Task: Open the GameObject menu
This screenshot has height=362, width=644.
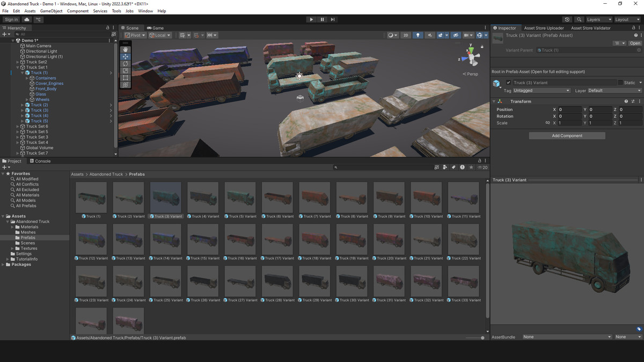Action: (52, 11)
